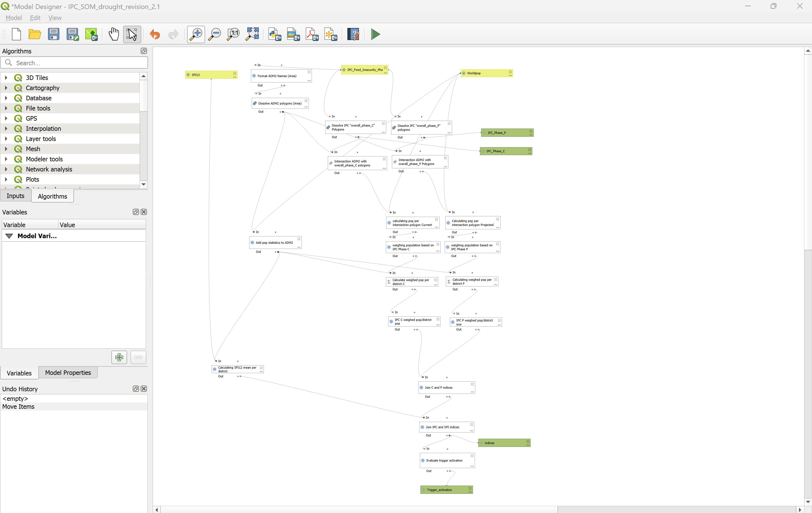Click the Zoom In magnifier icon
Screen dimensions: 812x513
[x=196, y=34]
